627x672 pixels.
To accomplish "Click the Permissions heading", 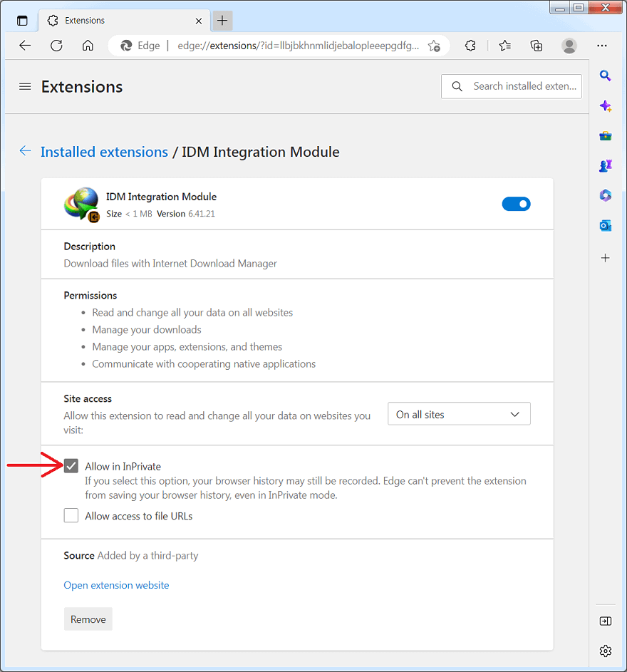I will (90, 295).
